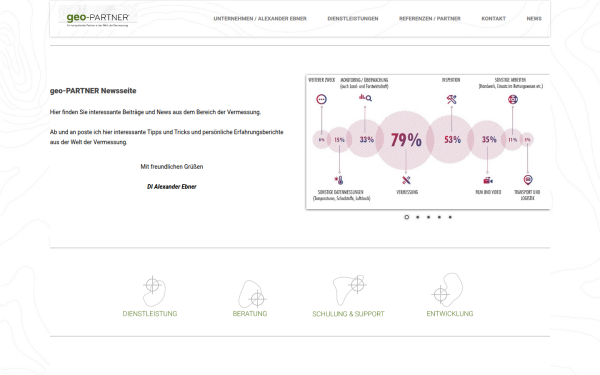The image size is (600, 375).
Task: Open the BERATUNG link
Action: tap(250, 314)
